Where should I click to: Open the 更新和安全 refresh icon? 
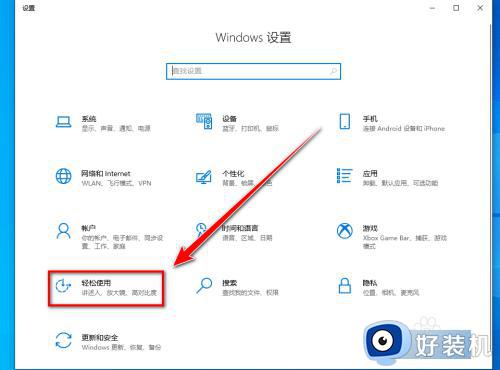pos(63,341)
